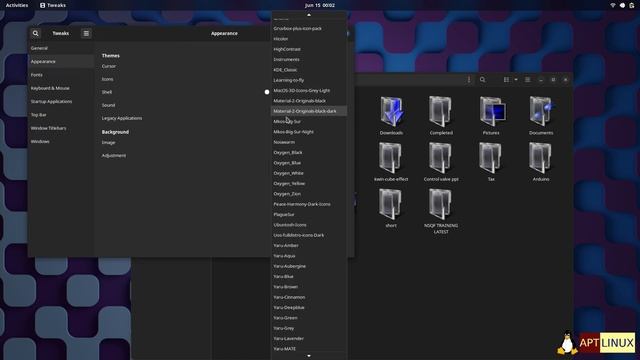Choose Peace-Harmony-Dark-Icons theme

[309, 204]
